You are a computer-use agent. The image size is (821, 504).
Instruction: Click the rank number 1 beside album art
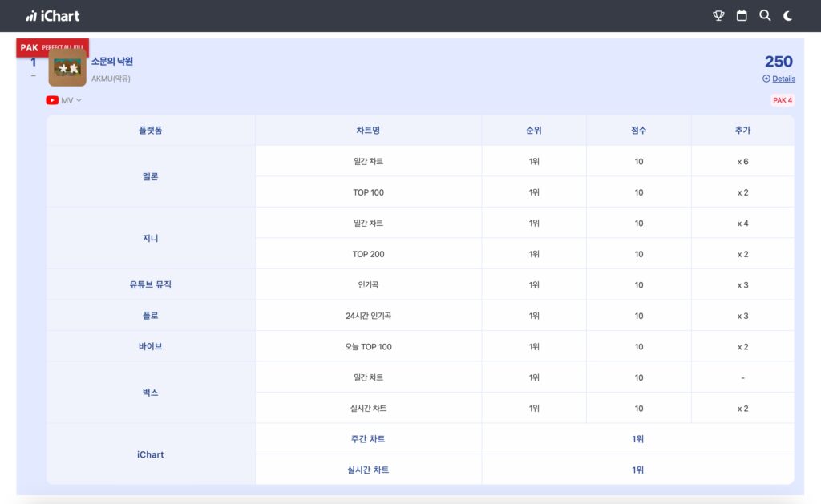33,62
